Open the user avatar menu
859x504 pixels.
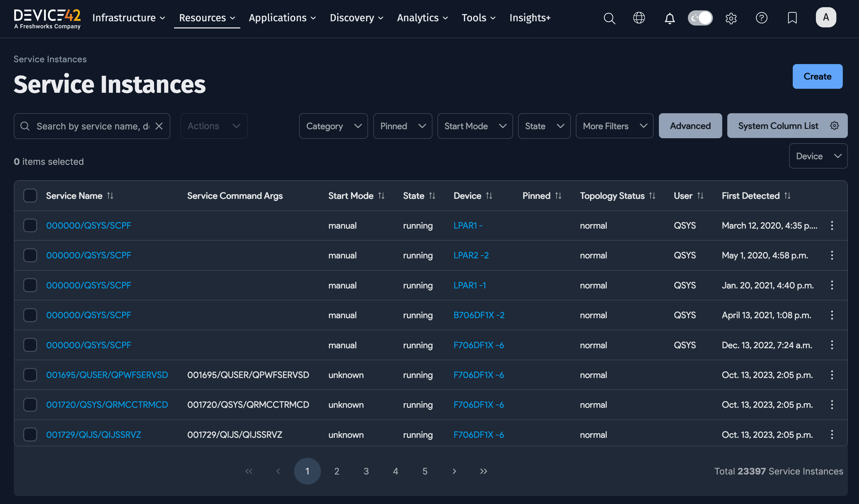825,17
